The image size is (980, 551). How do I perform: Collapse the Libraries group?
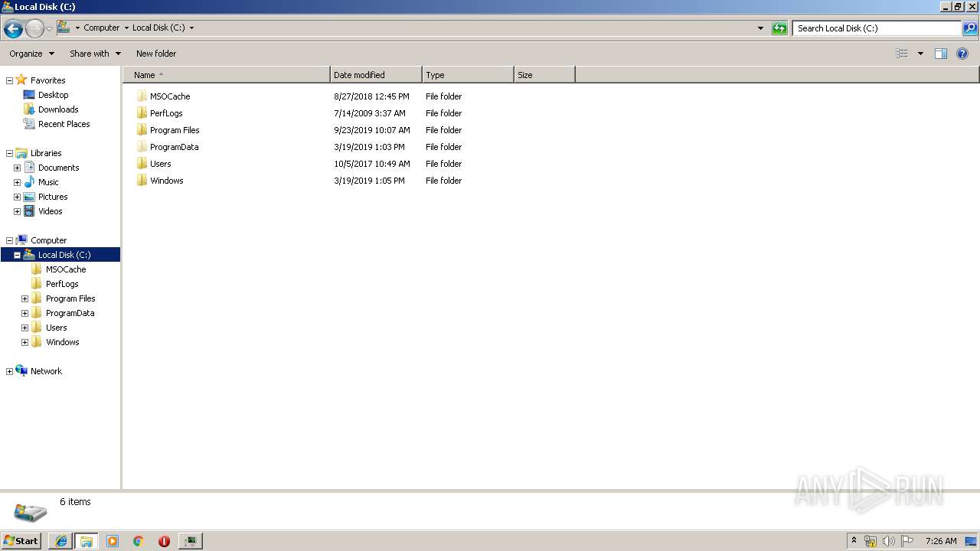click(x=9, y=153)
